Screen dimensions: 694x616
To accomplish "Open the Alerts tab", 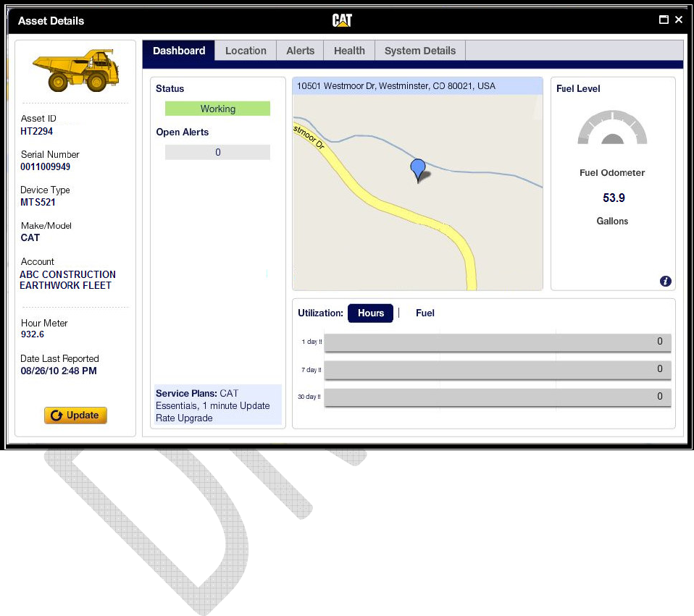I will (x=300, y=51).
